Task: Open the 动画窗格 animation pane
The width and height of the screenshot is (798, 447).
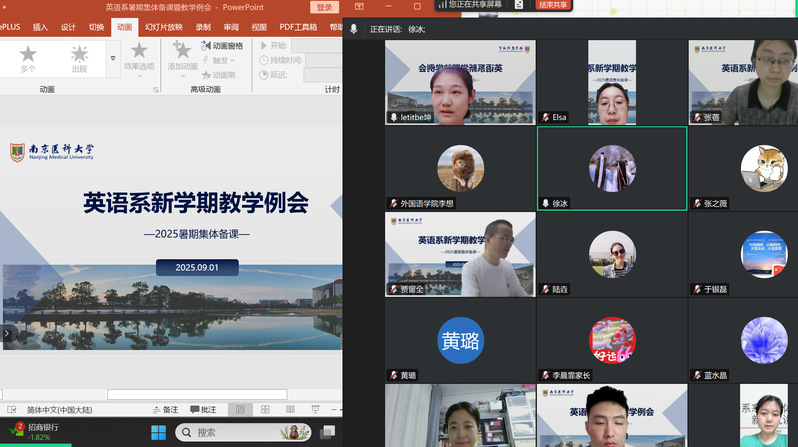Action: pos(221,45)
